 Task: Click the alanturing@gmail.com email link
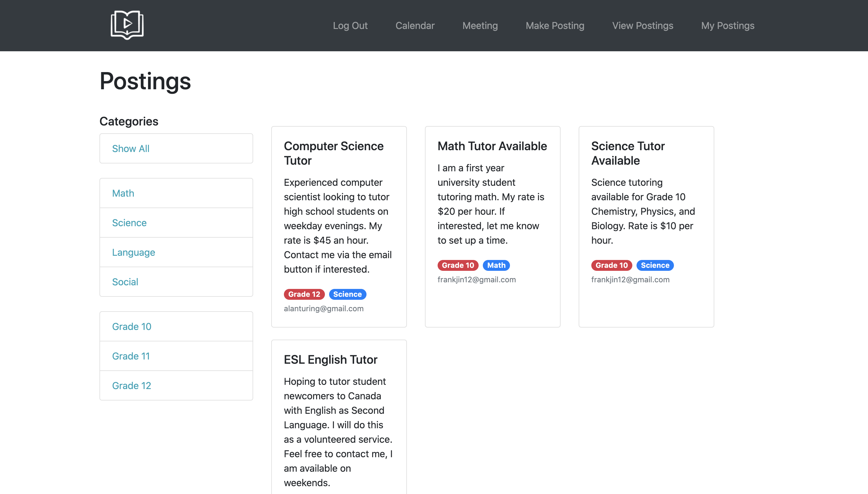point(323,309)
